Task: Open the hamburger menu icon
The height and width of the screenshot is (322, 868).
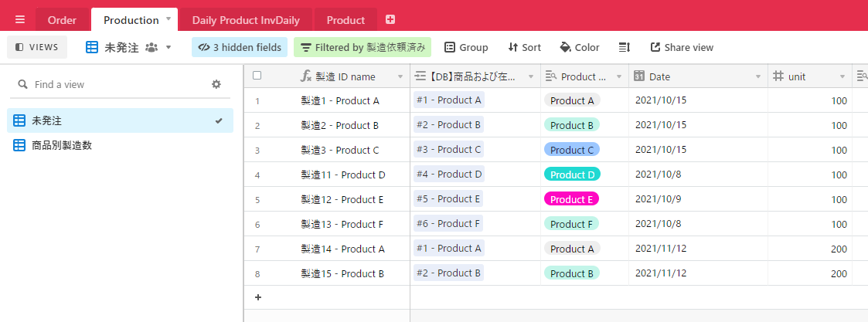Action: coord(20,20)
